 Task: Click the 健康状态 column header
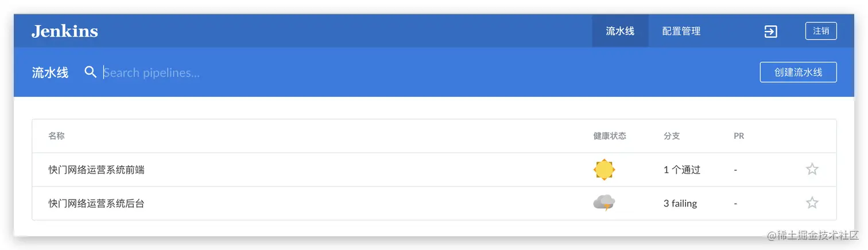click(x=610, y=136)
